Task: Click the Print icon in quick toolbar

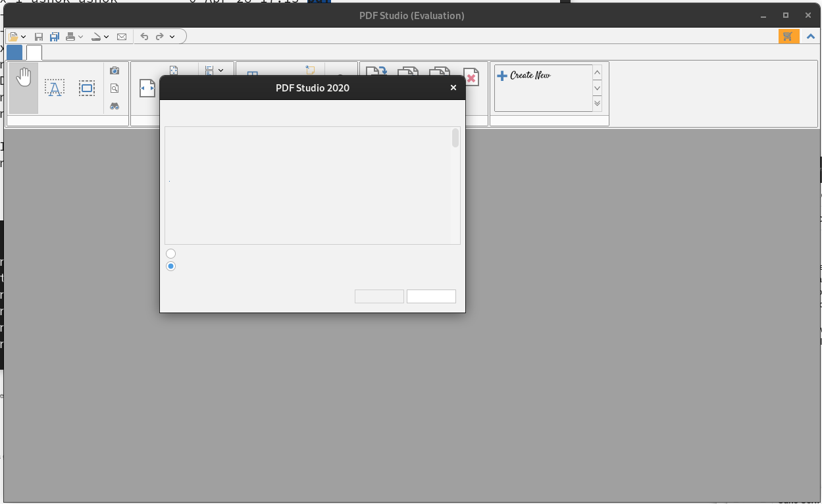Action: (70, 37)
